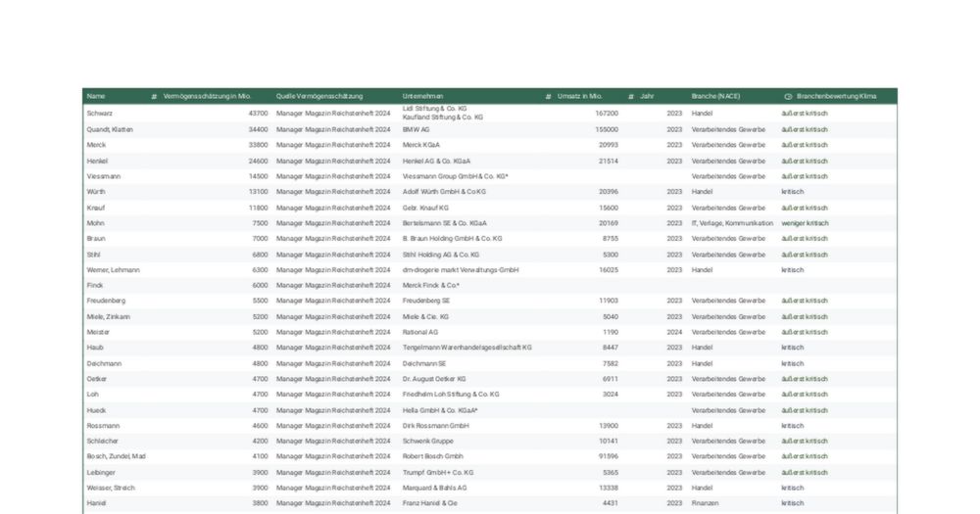
Task: Click the name cell 'Weisser, Streich'
Action: tap(111, 488)
